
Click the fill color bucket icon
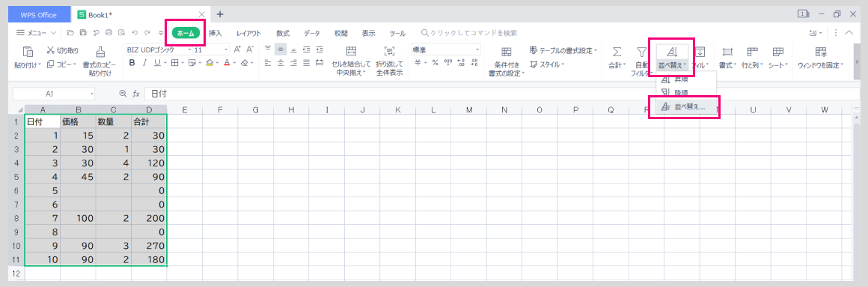click(x=210, y=63)
